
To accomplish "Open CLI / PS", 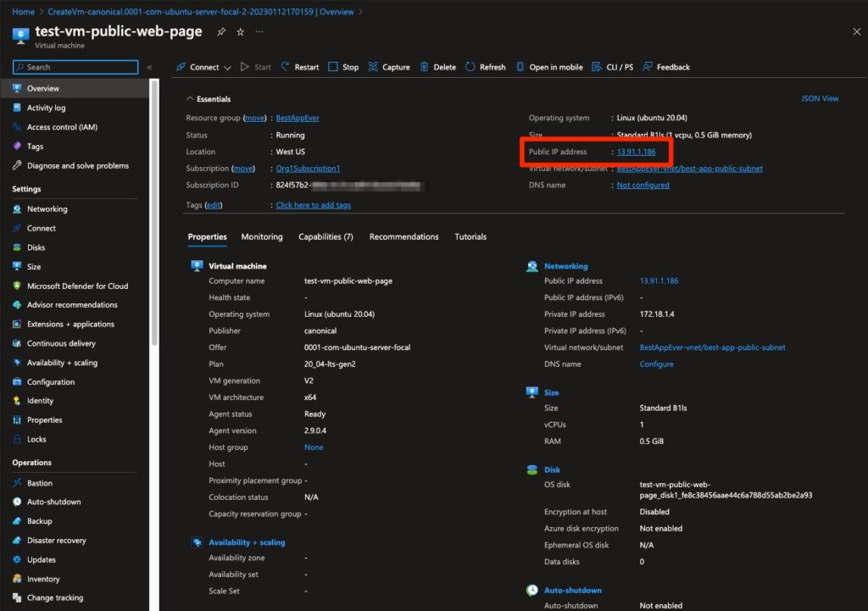I will [613, 67].
